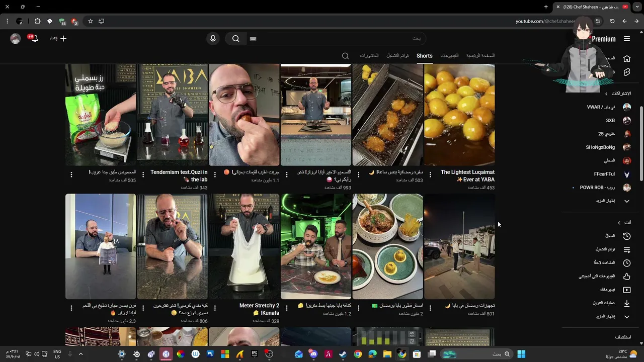The image size is (644, 362).
Task: Open the account avatar menu
Action: coord(16,39)
